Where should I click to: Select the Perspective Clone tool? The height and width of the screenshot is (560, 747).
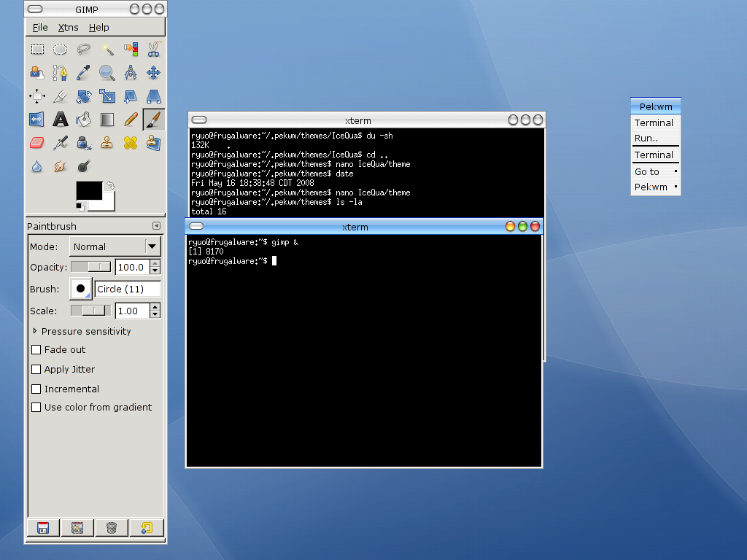tap(153, 142)
